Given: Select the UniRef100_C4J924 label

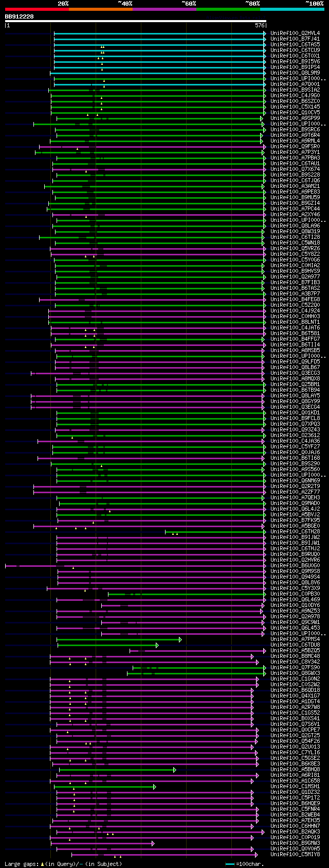Looking at the screenshot, I should click(295, 310).
